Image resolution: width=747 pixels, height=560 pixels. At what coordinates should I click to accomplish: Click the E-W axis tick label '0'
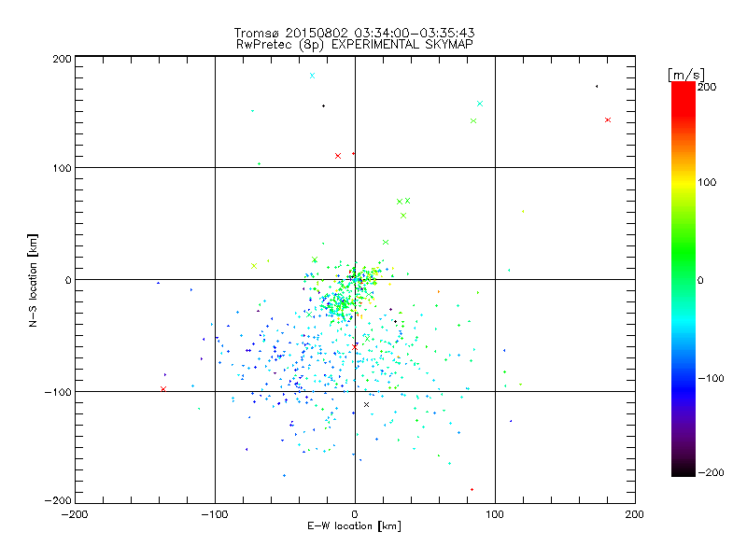(355, 514)
